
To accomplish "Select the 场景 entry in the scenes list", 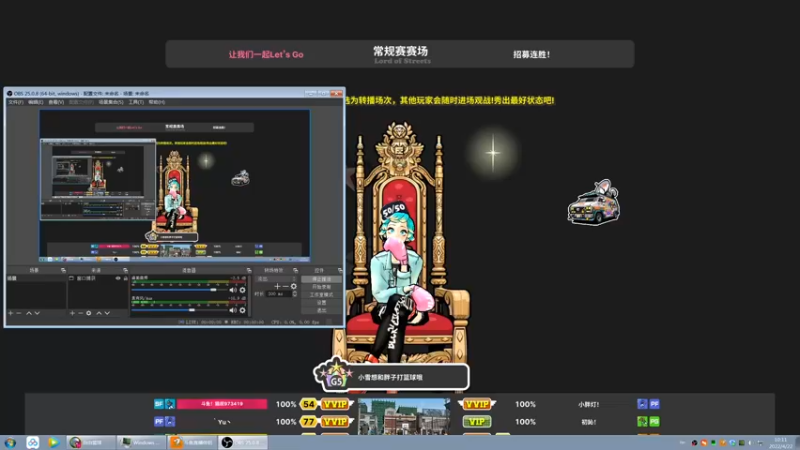I will [36, 279].
